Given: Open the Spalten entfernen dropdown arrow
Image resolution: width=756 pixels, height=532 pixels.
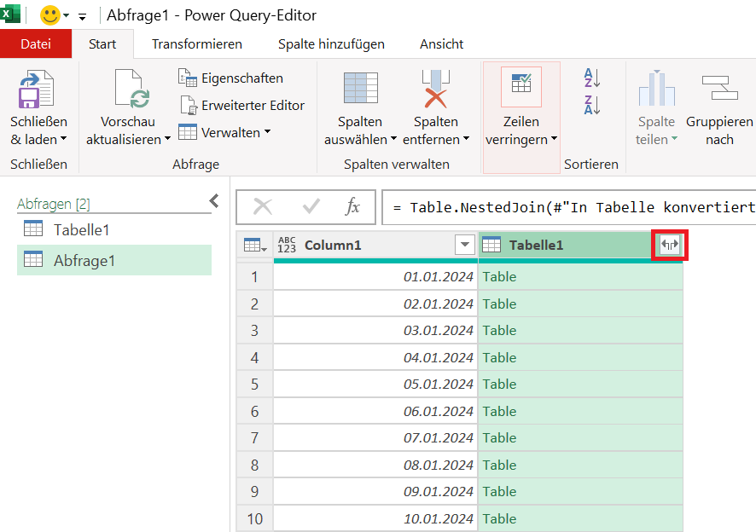Looking at the screenshot, I should coord(466,139).
